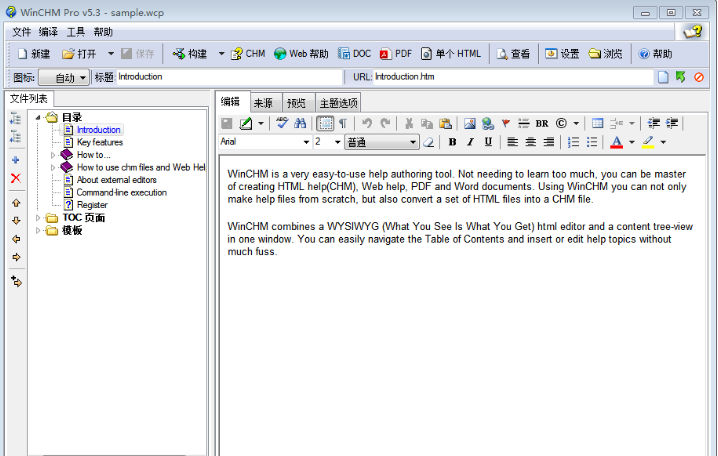Screen dimensions: 718x456
Task: Select Introduction in the tree
Action: (x=98, y=130)
